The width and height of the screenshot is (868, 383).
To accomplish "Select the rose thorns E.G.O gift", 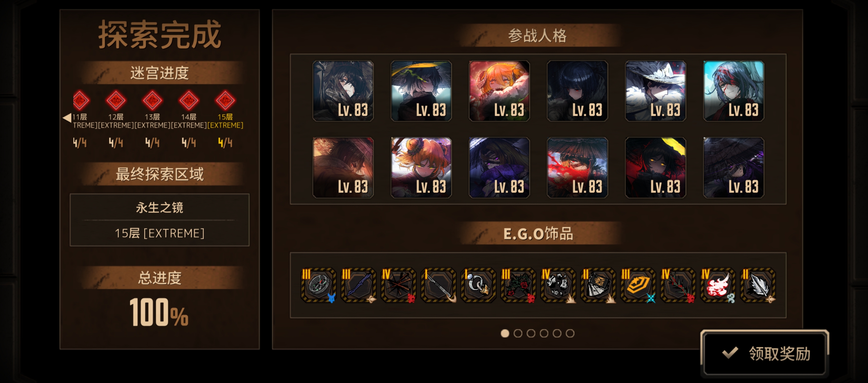I will (518, 285).
